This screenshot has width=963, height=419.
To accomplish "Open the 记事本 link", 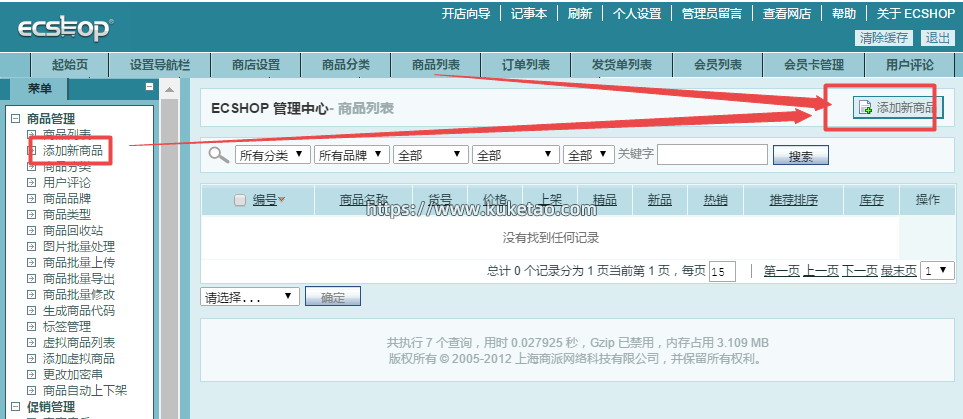I will [529, 14].
